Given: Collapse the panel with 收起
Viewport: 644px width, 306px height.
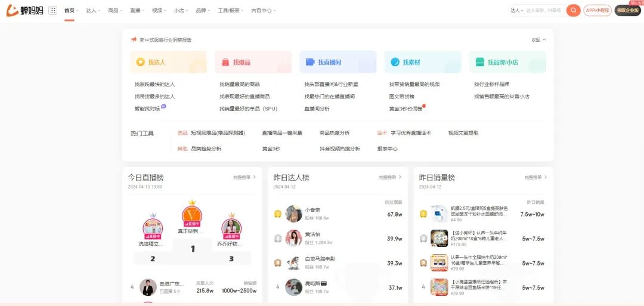Looking at the screenshot, I should [x=539, y=40].
